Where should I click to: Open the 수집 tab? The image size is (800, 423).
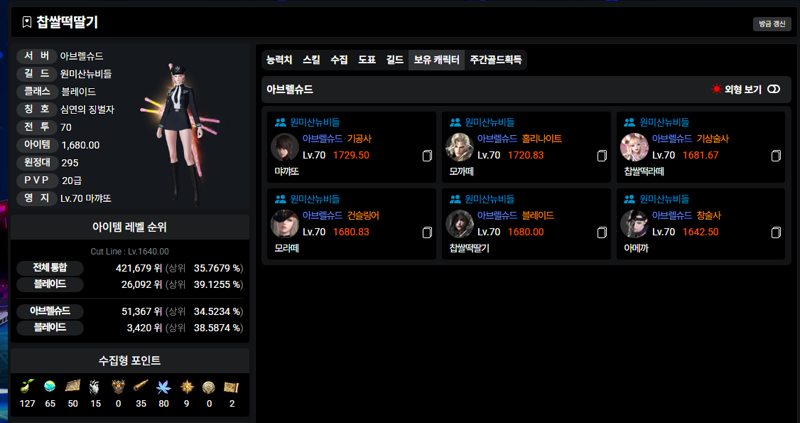click(339, 60)
